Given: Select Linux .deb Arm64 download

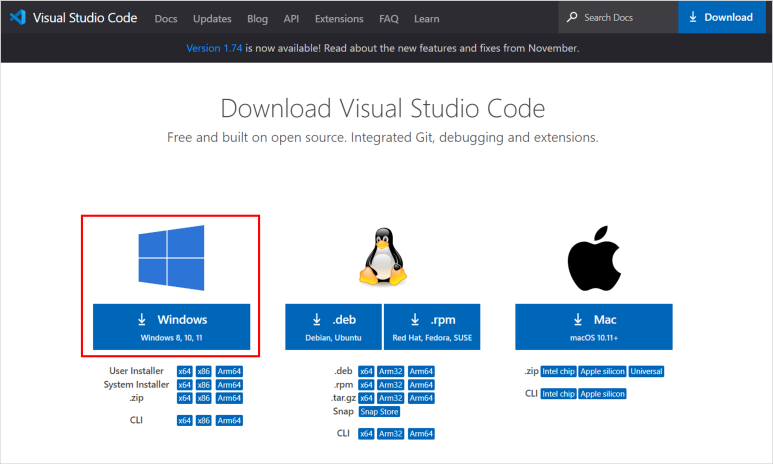Looking at the screenshot, I should coord(422,371).
